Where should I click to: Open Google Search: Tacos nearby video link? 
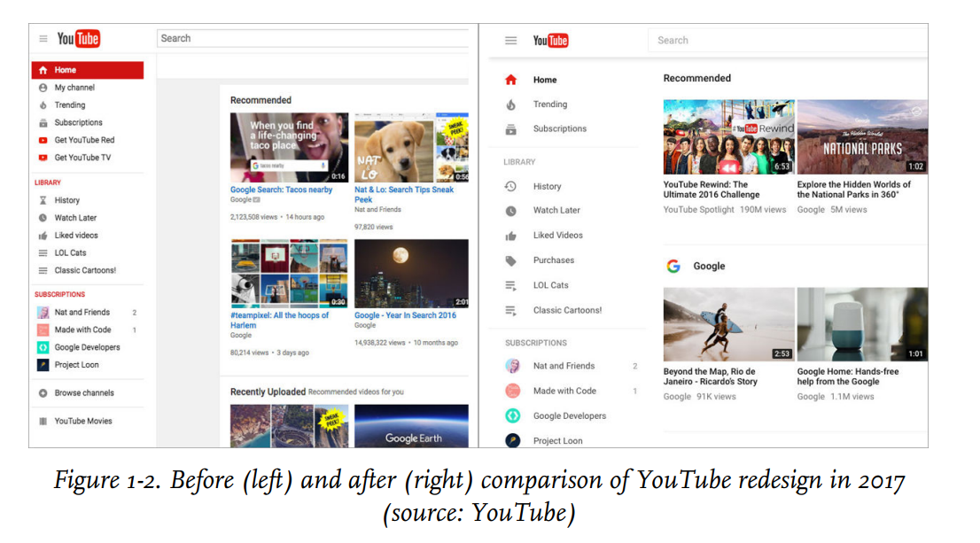point(281,190)
